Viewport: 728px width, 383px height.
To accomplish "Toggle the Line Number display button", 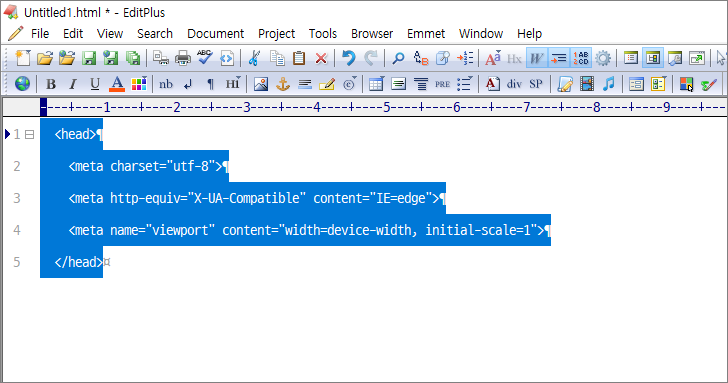I will coord(581,58).
